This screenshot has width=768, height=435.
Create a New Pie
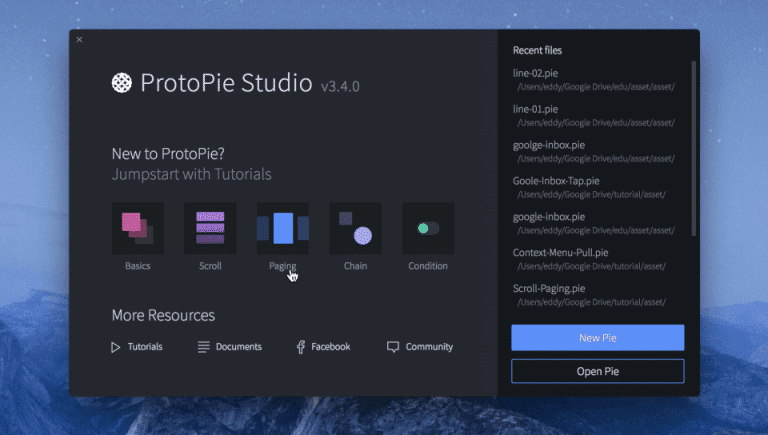[x=598, y=338]
